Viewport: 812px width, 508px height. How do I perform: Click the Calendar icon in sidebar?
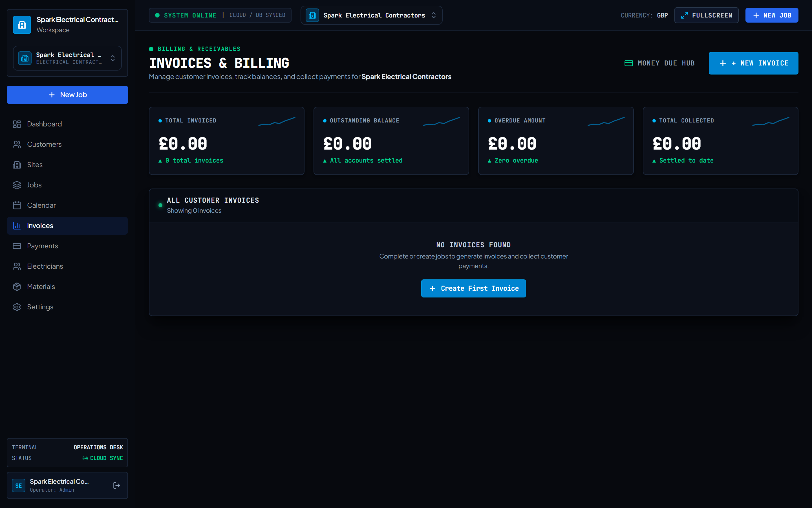pos(17,205)
